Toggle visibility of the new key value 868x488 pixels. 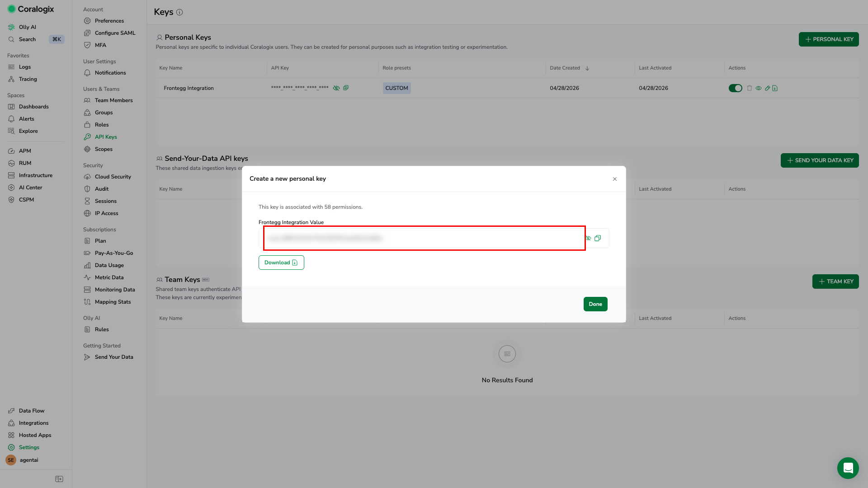[588, 238]
